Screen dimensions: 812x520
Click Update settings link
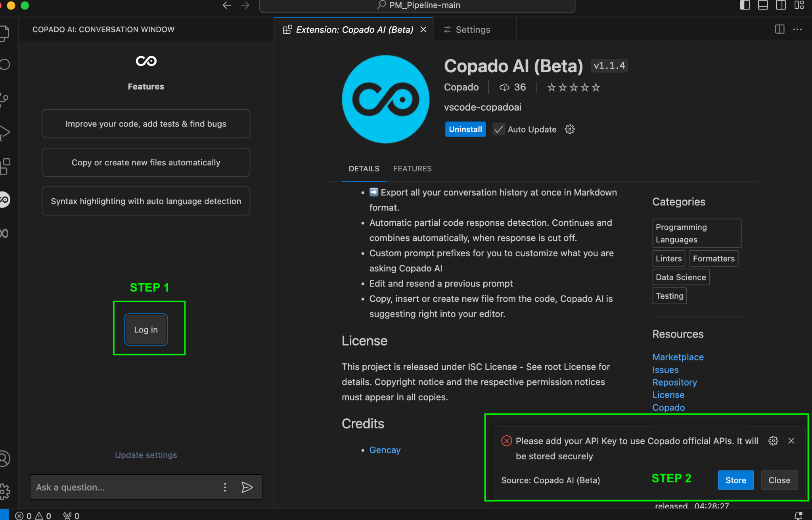click(146, 455)
